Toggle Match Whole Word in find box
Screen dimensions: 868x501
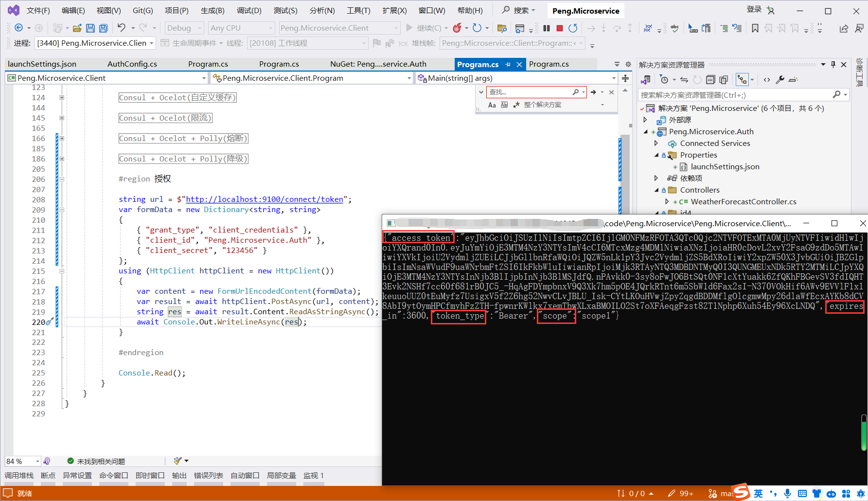click(x=504, y=105)
